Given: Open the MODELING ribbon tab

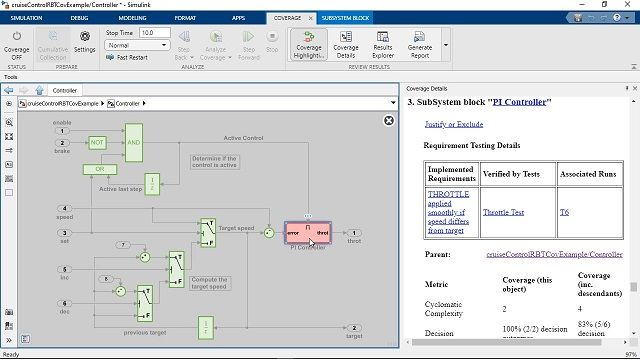Looking at the screenshot, I should tap(132, 18).
